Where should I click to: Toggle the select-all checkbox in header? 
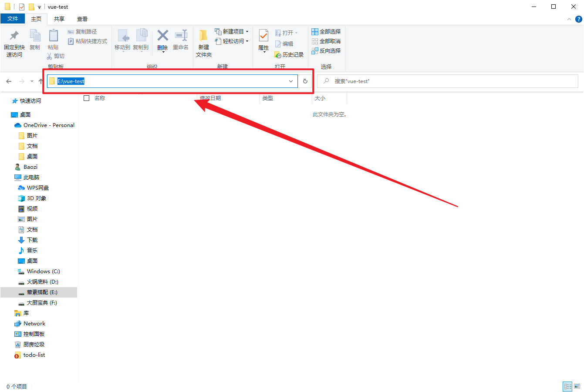pyautogui.click(x=86, y=98)
